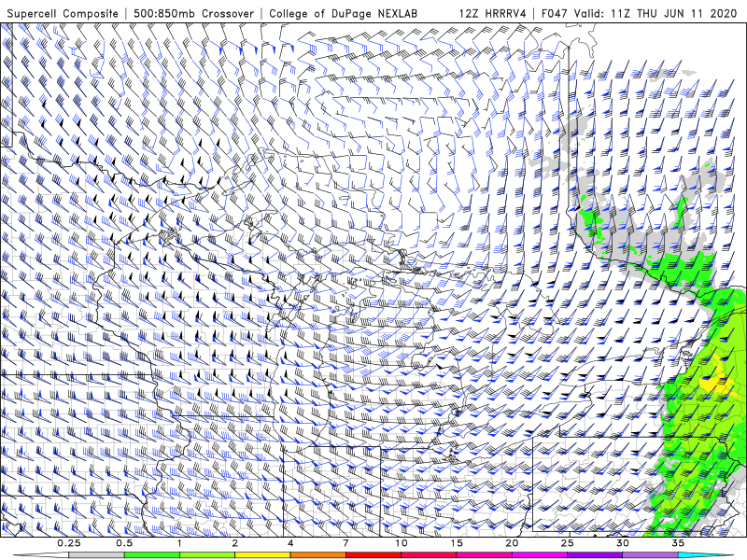The height and width of the screenshot is (560, 747).
Task: Select the hot pink 15–20 legend swatch
Action: click(x=484, y=555)
